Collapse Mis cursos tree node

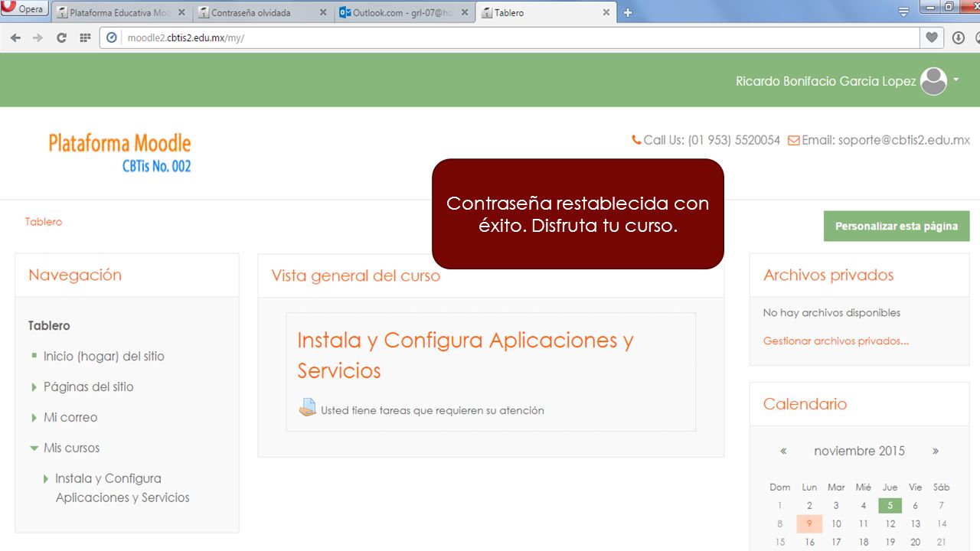(34, 448)
